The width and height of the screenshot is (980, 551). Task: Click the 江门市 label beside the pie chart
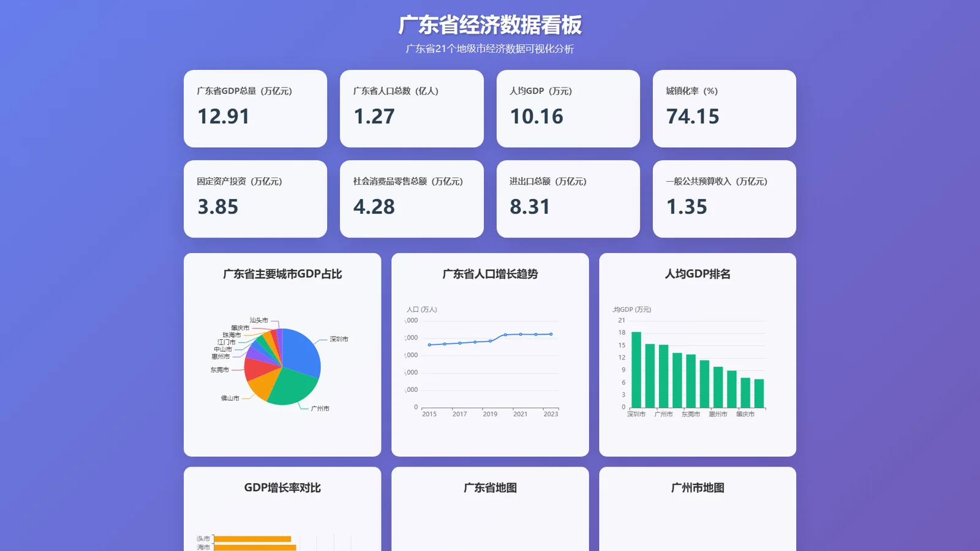point(226,342)
